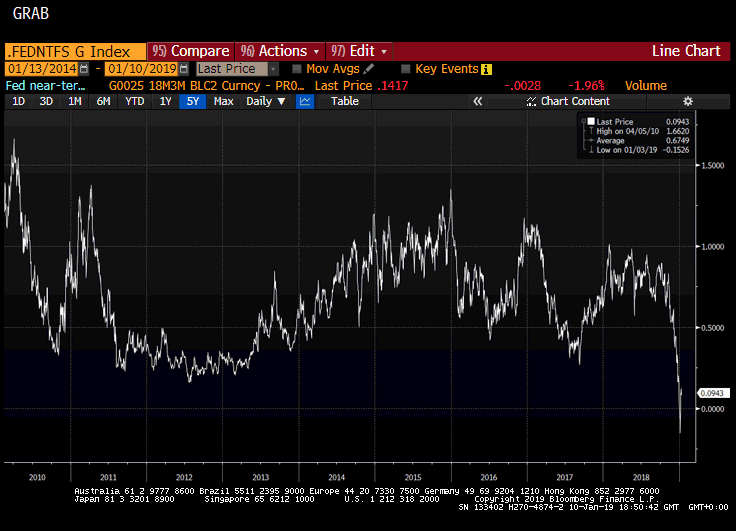Click the -.0028 change value
The image size is (736, 531).
522,86
